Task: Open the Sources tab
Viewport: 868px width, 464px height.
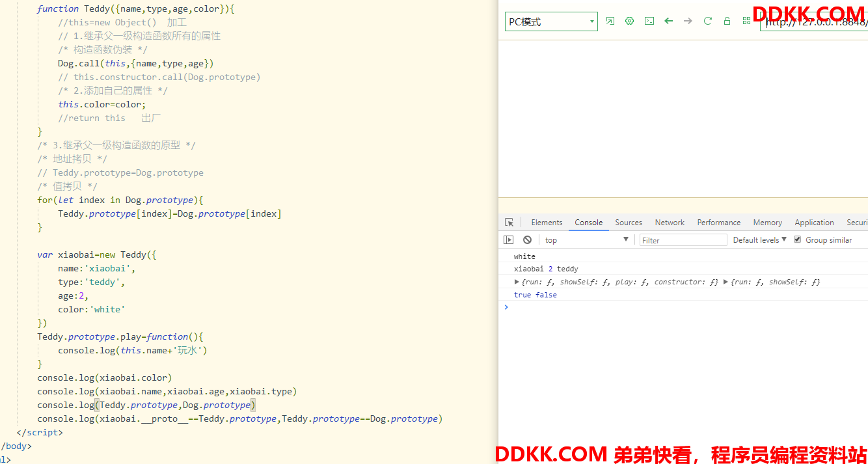Action: tap(629, 223)
